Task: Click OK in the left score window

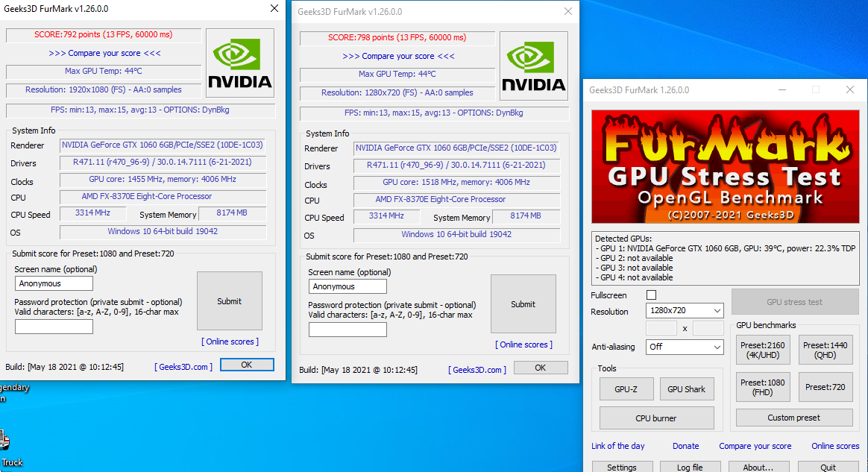Action: [x=247, y=365]
